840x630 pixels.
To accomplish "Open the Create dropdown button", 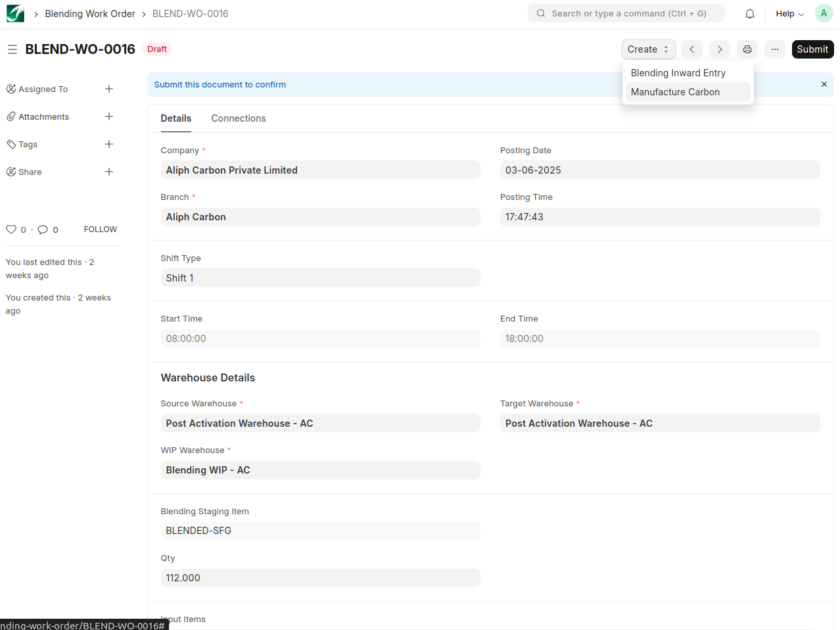I will pos(648,49).
